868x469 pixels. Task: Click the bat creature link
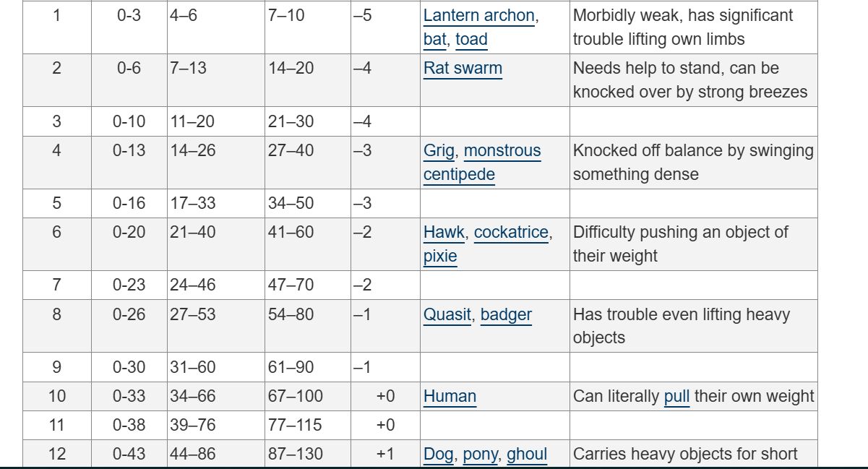pyautogui.click(x=434, y=40)
